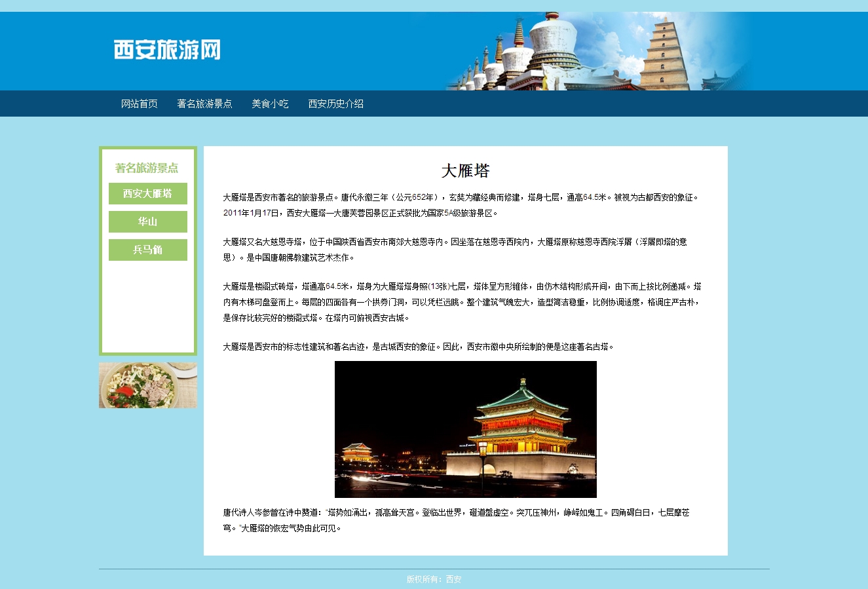Click the paragraph starting 大雁塔是西安市著名的旅游景点
This screenshot has height=589, width=868.
pyautogui.click(x=459, y=205)
